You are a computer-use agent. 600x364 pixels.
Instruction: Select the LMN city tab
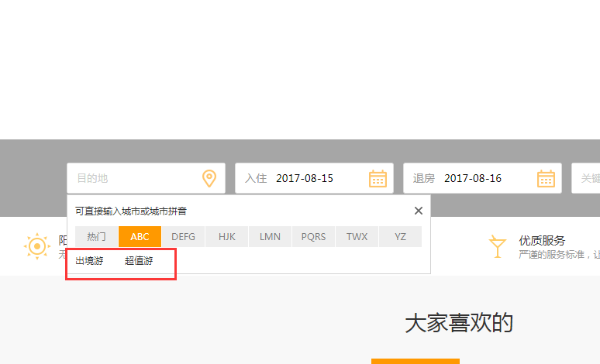tap(271, 237)
